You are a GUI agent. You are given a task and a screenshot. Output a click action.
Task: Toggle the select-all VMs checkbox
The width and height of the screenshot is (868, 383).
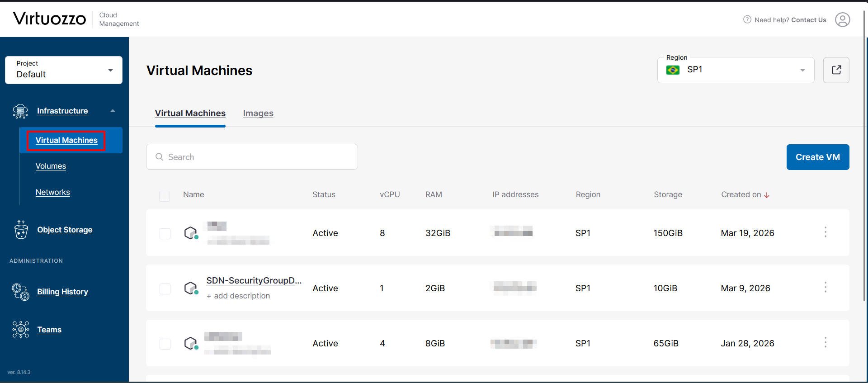coord(165,196)
